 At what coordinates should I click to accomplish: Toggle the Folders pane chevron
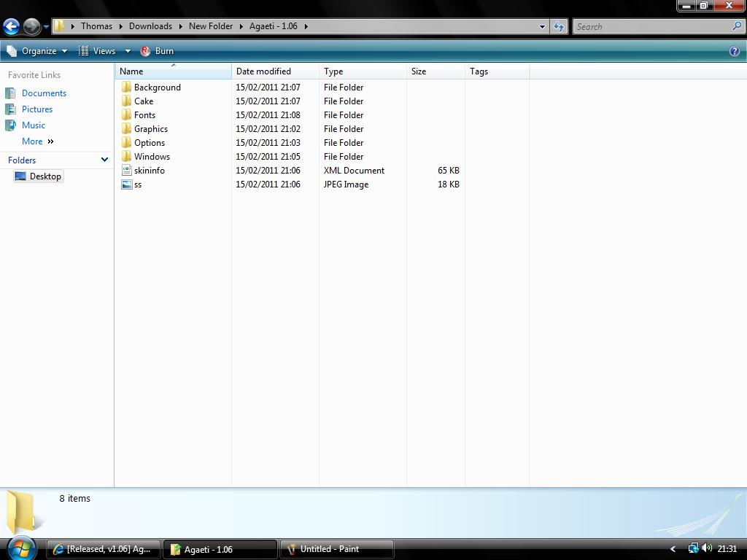click(104, 160)
